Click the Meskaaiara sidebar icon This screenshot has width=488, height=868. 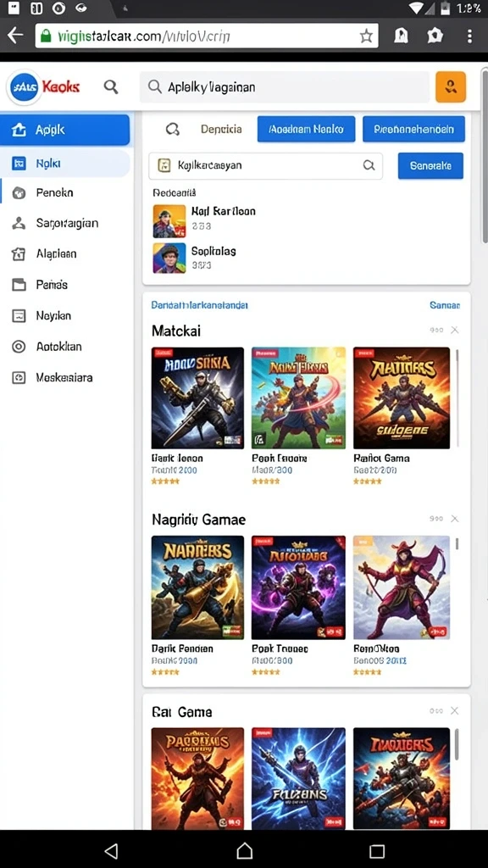coord(19,377)
